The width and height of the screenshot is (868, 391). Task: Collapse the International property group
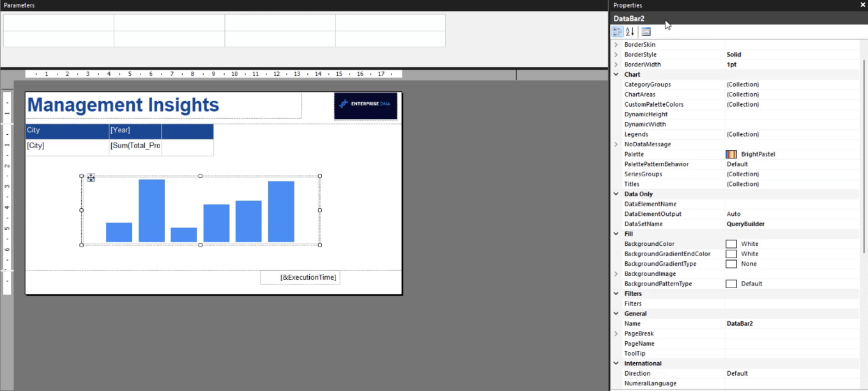point(616,364)
